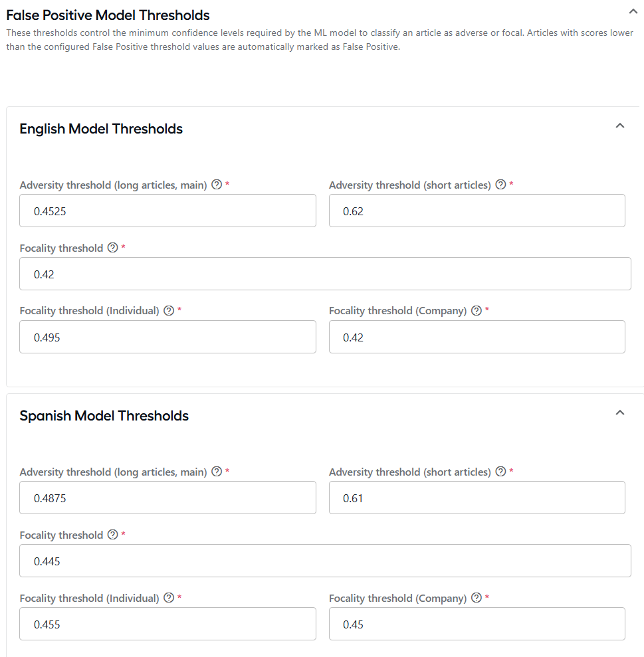Edit Spanish Focality threshold field 0.445
This screenshot has height=657, width=644.
[x=326, y=561]
